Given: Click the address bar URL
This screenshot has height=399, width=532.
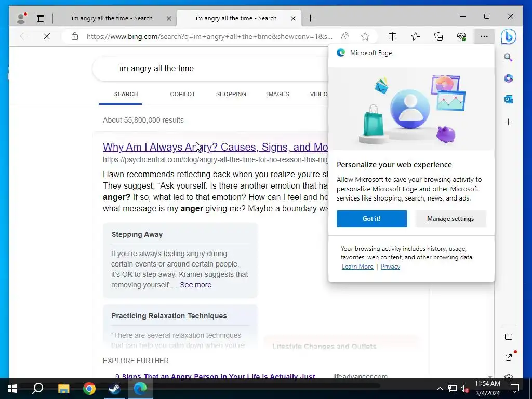Looking at the screenshot, I should tap(209, 36).
